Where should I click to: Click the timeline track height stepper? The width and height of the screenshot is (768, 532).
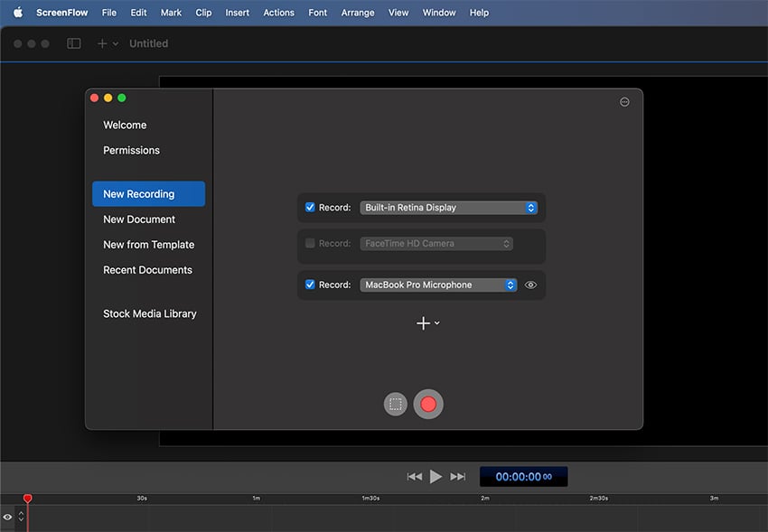[x=21, y=517]
